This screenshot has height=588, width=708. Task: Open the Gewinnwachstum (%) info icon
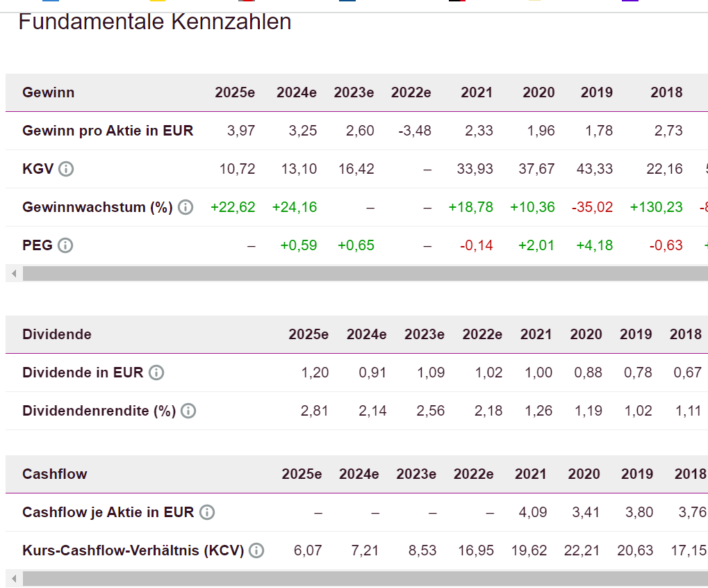186,207
